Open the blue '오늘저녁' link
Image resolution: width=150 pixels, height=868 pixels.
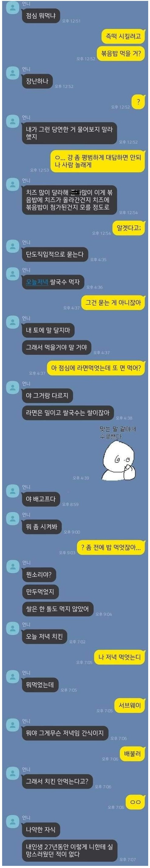(x=37, y=282)
